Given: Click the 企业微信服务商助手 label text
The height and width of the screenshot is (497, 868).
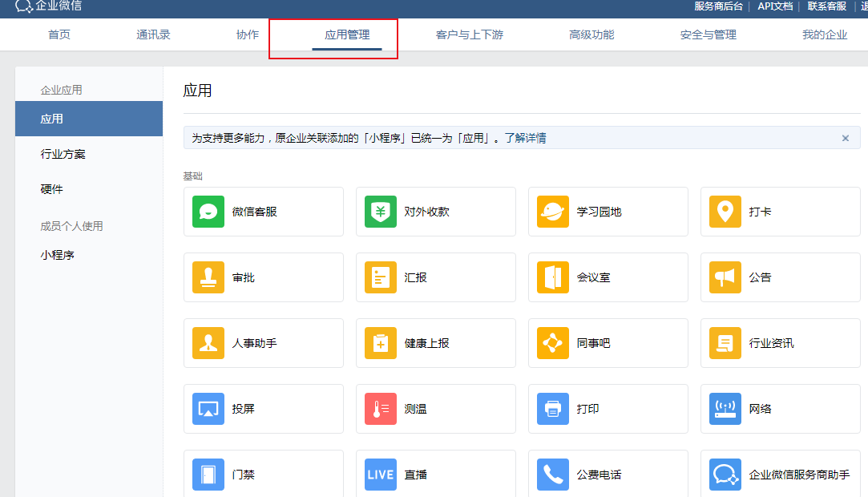Looking at the screenshot, I should pos(799,475).
